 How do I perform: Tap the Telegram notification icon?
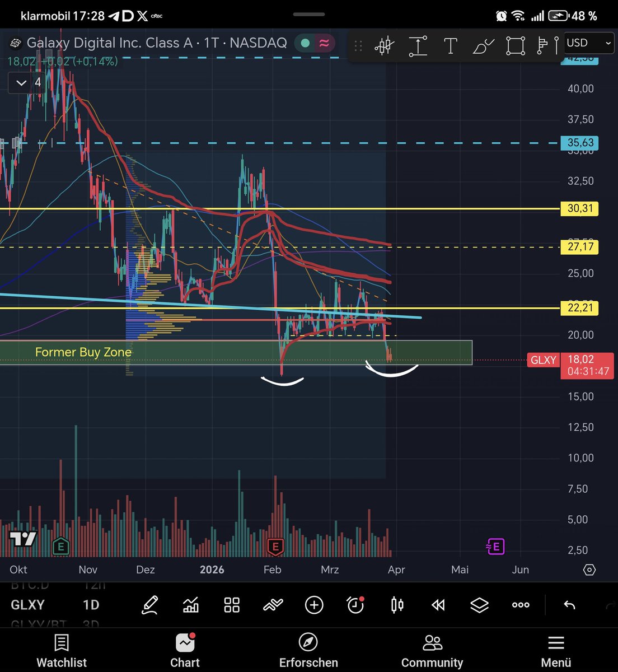(x=114, y=16)
